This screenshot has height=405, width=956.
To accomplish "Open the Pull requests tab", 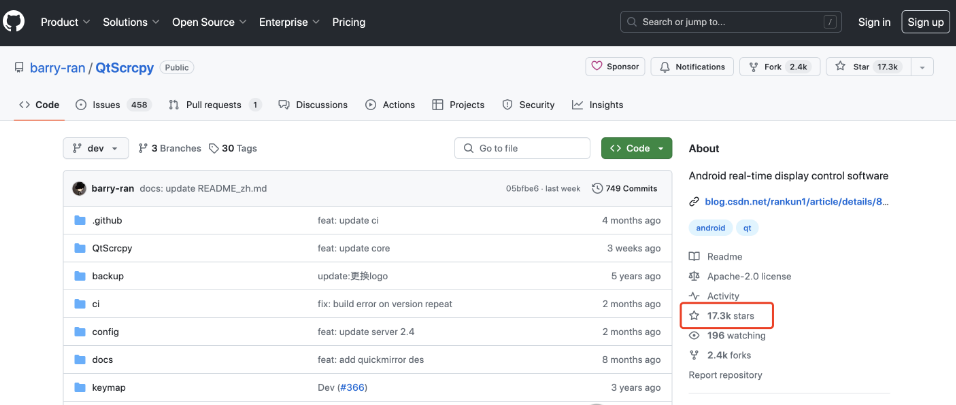I will (215, 105).
